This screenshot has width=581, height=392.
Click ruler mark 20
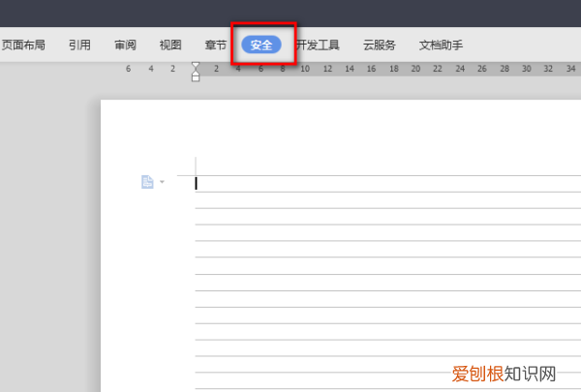pos(415,69)
